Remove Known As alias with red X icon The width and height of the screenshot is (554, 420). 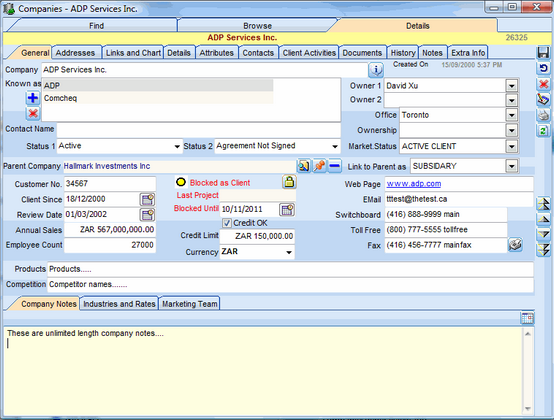coord(33,113)
